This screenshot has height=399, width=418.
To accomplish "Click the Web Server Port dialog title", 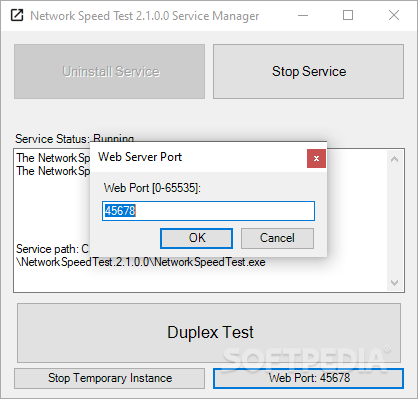I will pos(140,157).
